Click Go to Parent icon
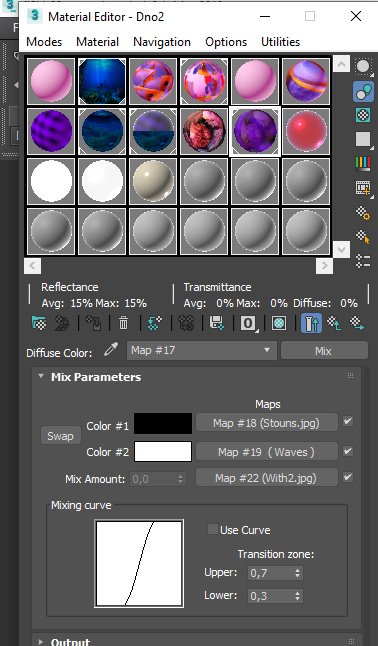 pos(334,323)
